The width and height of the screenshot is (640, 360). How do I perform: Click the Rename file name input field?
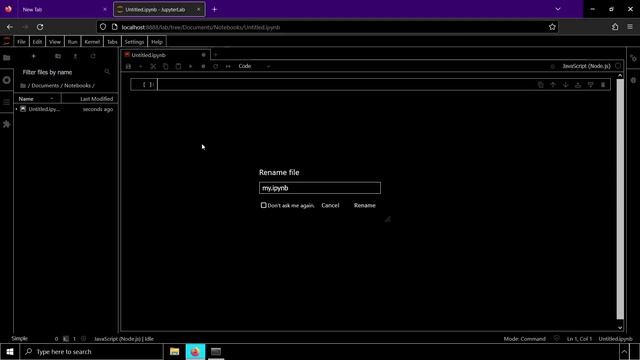click(320, 188)
